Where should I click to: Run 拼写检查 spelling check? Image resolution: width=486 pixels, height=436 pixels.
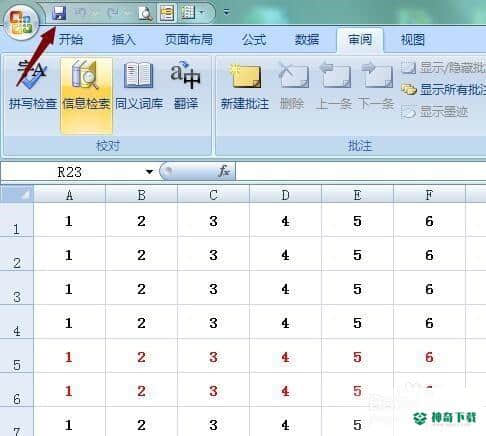click(33, 85)
